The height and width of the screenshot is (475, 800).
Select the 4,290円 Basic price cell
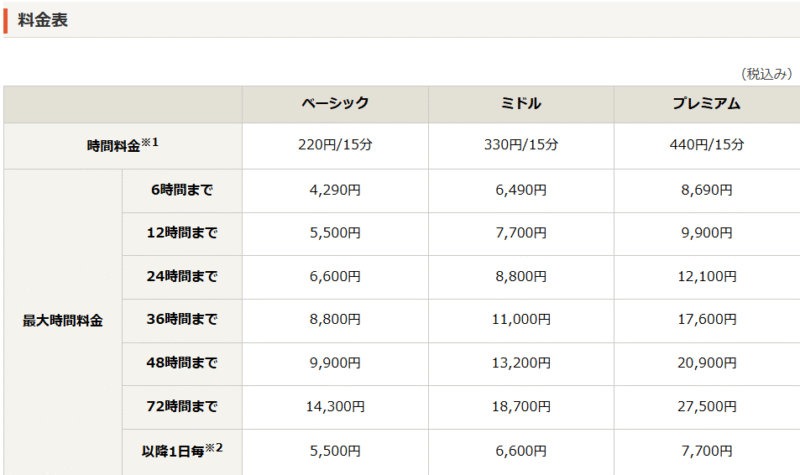(x=335, y=190)
